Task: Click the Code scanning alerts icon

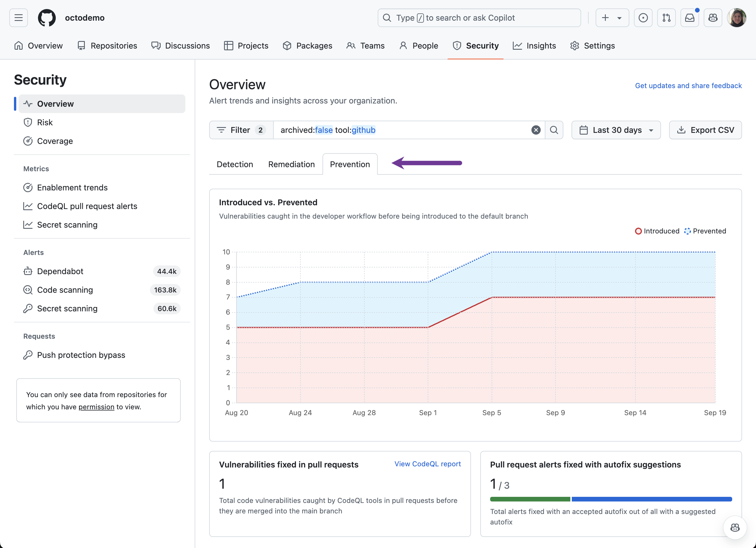Action: pos(28,290)
